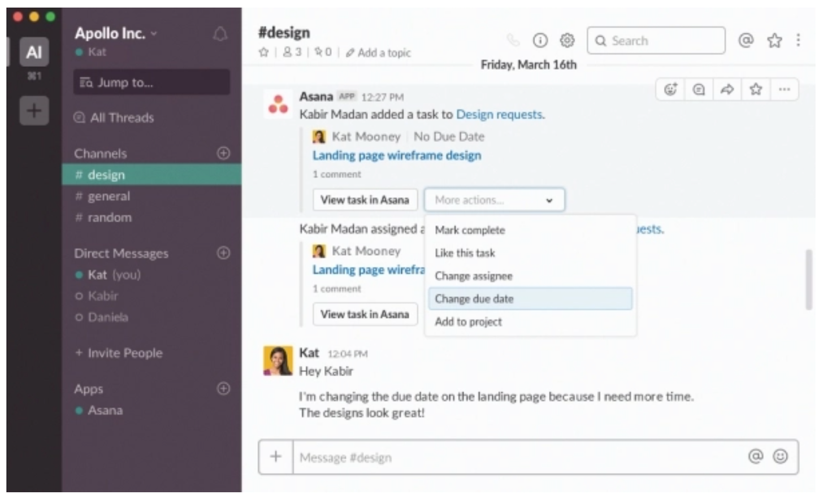Click the Asana sender name
The image size is (823, 504).
[316, 97]
